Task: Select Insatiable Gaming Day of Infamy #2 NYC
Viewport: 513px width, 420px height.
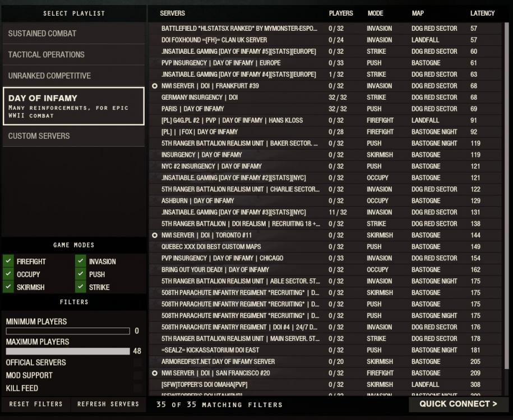Action: 326,178
